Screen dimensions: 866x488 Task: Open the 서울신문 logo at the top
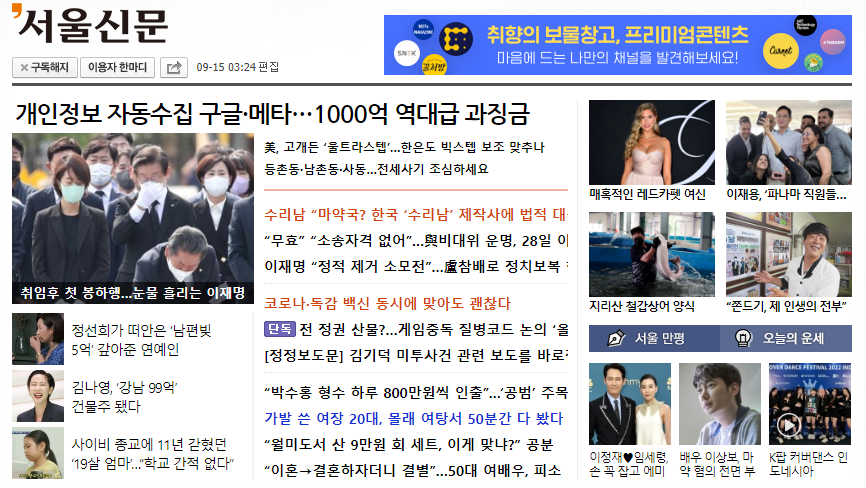pos(90,27)
